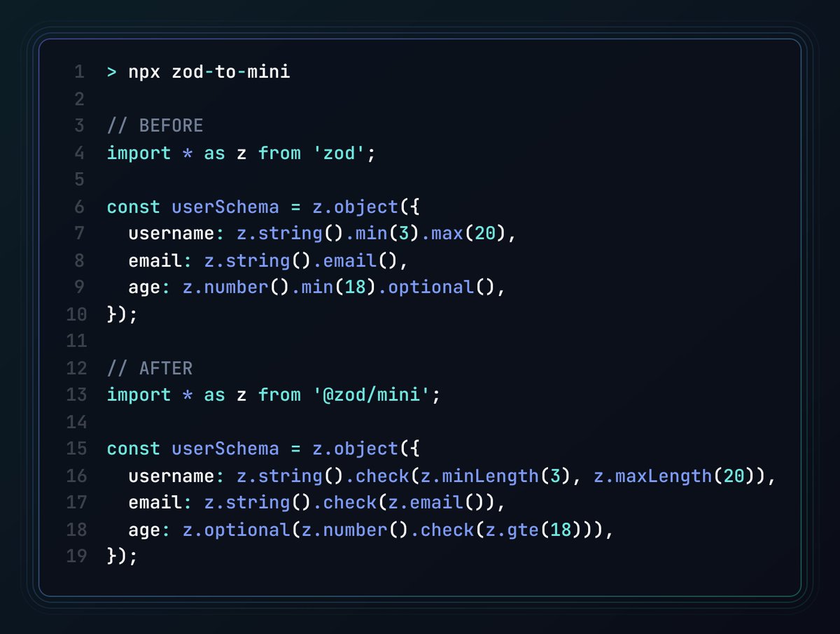
Task: Click line number 1 in the gutter
Action: click(78, 72)
